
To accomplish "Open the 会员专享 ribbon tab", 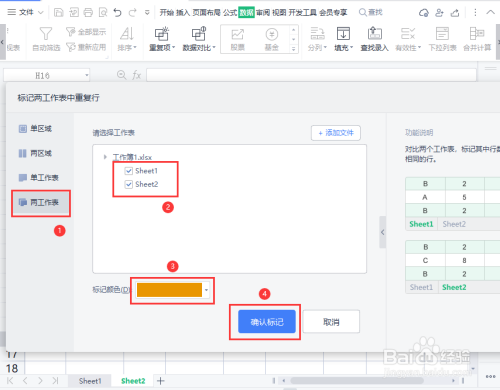I will click(333, 13).
